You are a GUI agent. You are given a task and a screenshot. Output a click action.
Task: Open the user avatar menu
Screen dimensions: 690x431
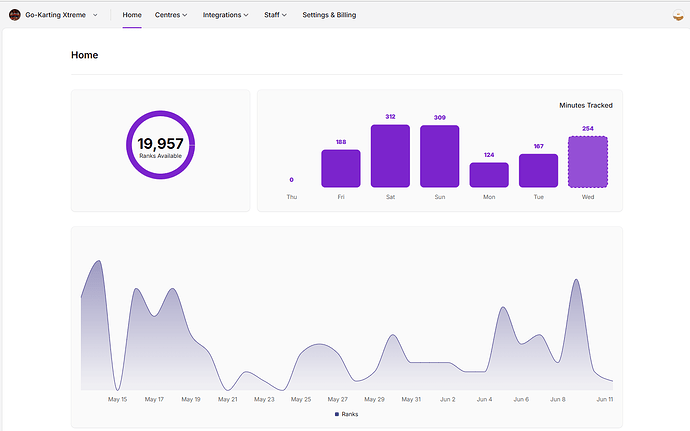point(677,15)
